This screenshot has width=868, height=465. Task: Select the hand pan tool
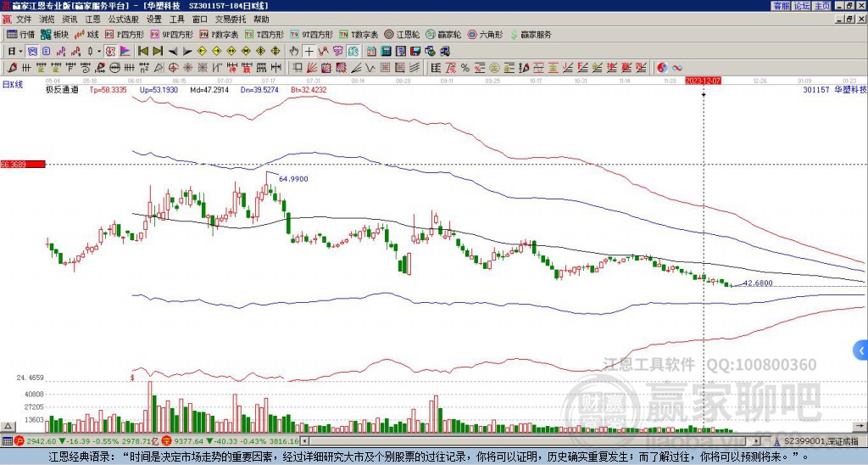point(294,51)
